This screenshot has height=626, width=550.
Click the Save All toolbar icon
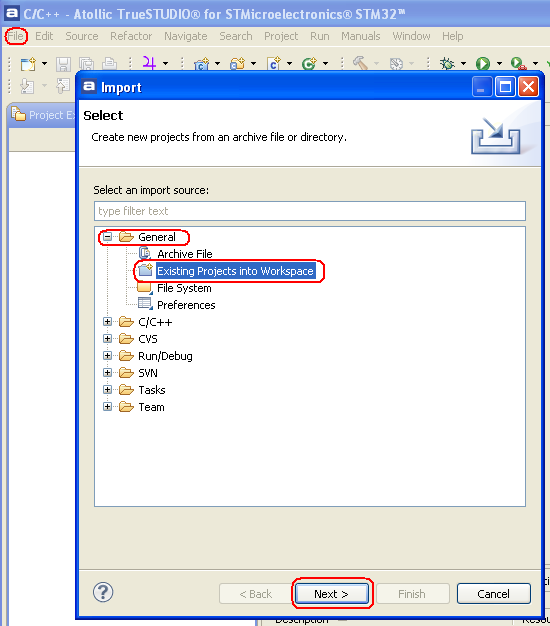pyautogui.click(x=86, y=64)
